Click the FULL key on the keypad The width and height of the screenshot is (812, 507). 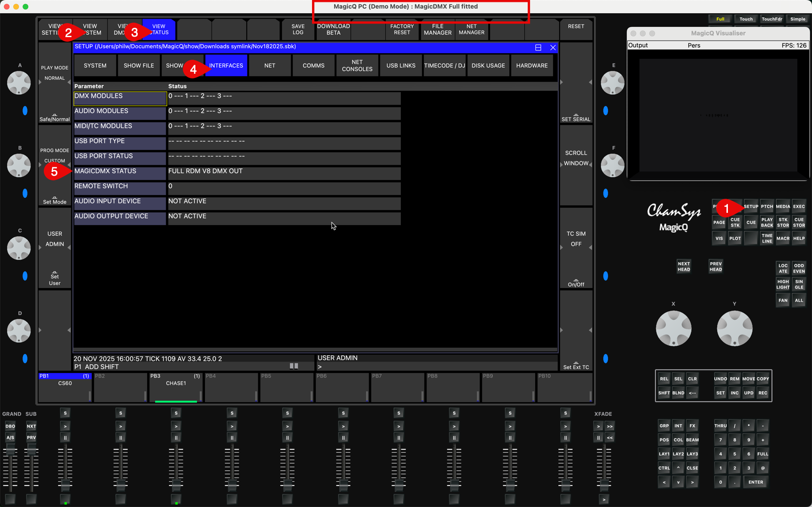pyautogui.click(x=763, y=454)
